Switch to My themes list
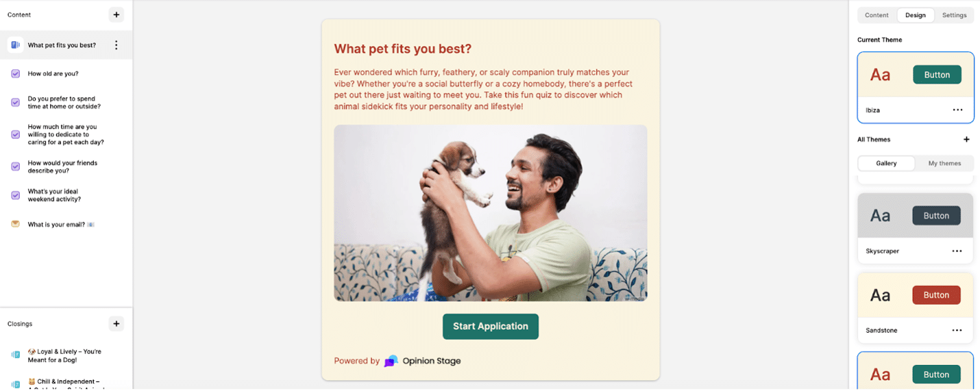The image size is (980, 391). click(x=944, y=164)
